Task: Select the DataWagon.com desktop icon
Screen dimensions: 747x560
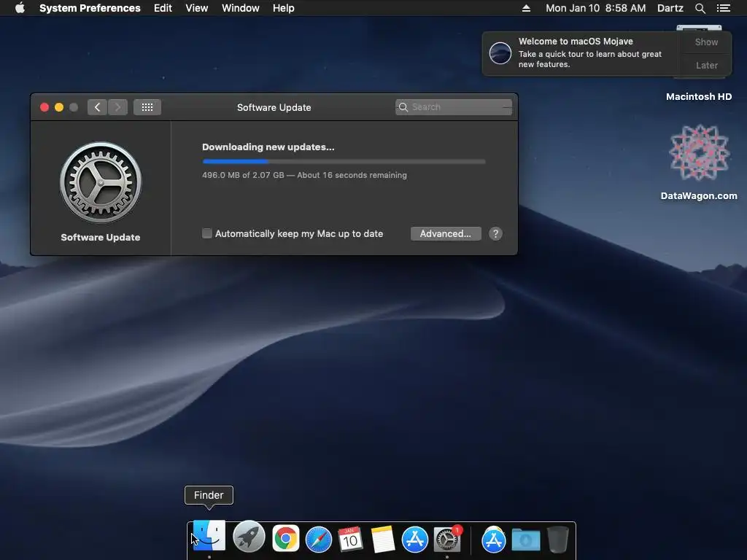Action: tap(699, 162)
